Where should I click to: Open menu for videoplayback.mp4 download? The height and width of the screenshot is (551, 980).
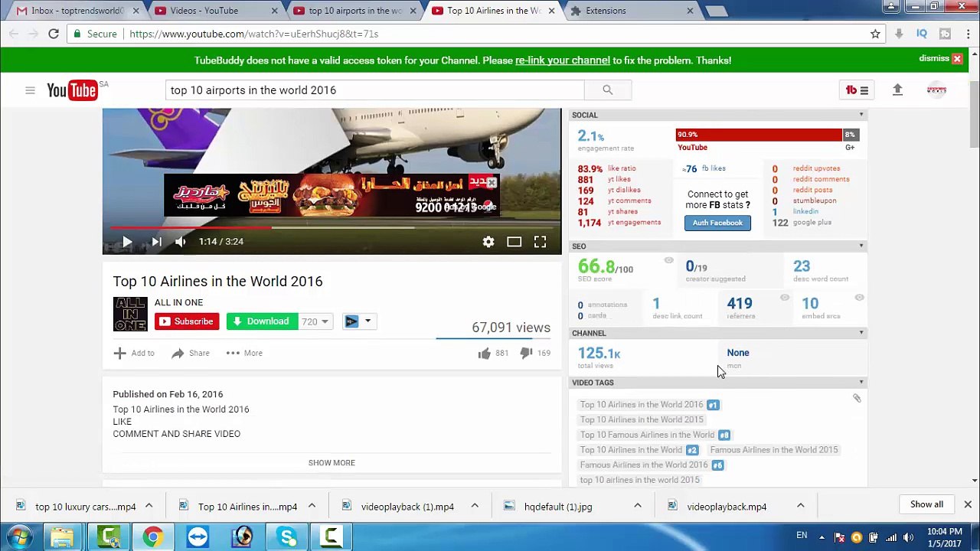click(800, 506)
